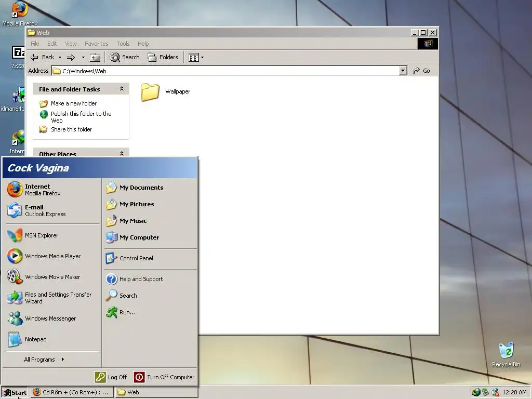The width and height of the screenshot is (532, 399).
Task: Select the 7z desktop icon
Action: pyautogui.click(x=18, y=57)
